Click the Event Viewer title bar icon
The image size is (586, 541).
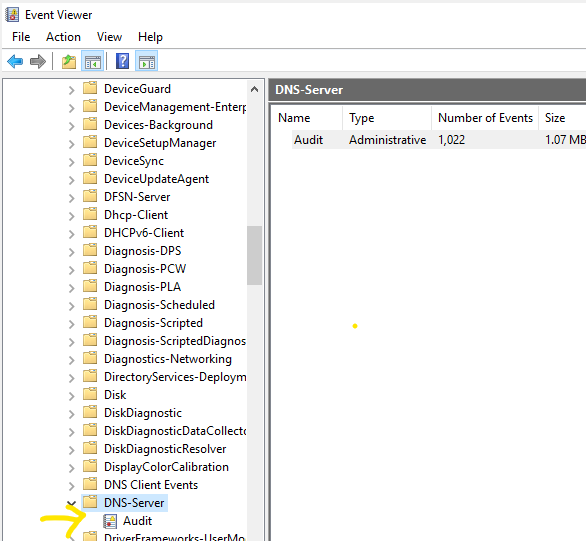tap(12, 15)
